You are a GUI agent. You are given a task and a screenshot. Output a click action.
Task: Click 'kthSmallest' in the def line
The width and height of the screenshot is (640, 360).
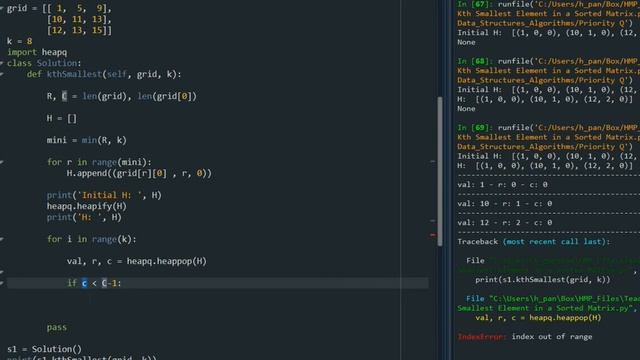[x=74, y=74]
